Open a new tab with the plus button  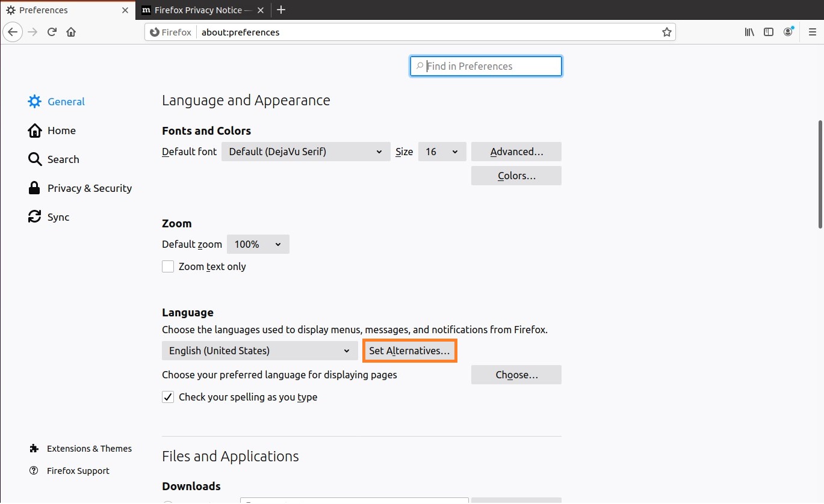pos(281,10)
